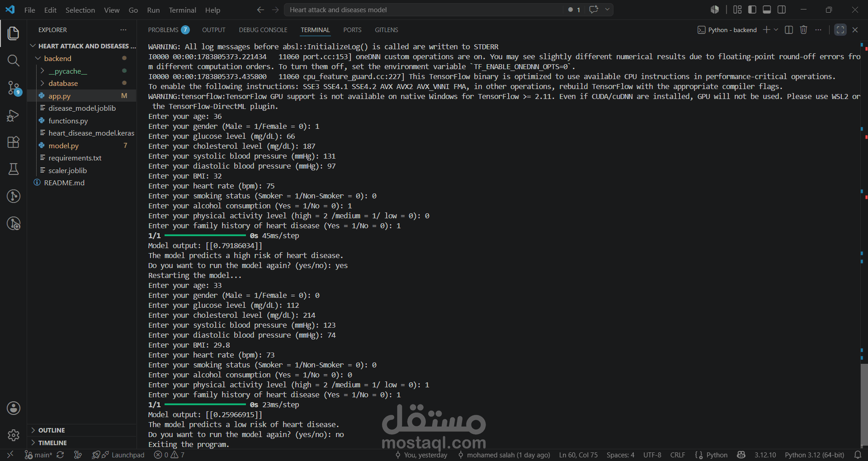Close the terminal panel
This screenshot has width=868, height=461.
(855, 30)
